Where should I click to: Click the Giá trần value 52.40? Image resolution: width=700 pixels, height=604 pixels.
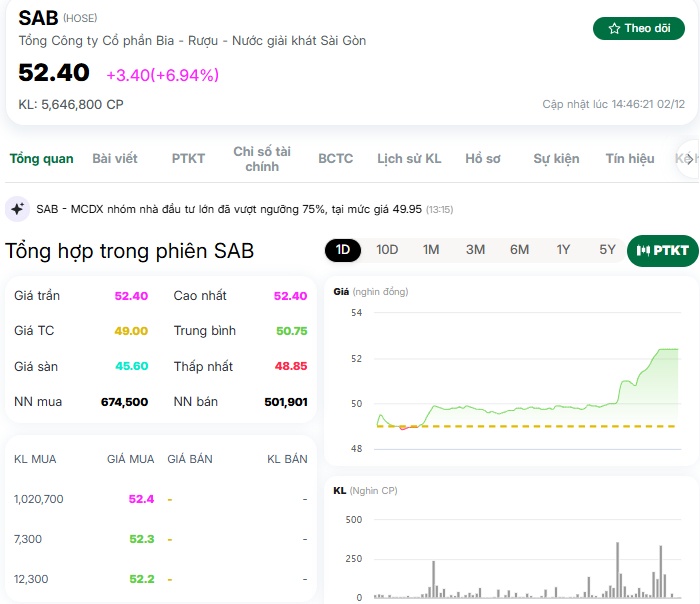[131, 296]
